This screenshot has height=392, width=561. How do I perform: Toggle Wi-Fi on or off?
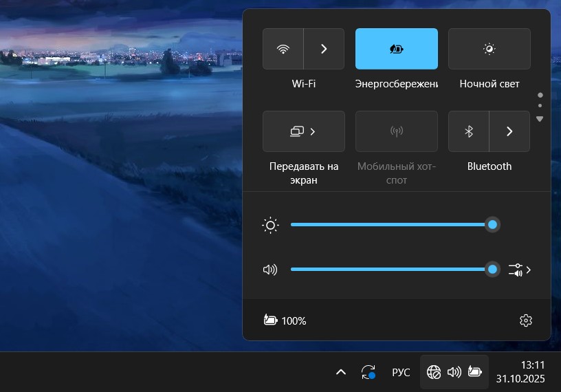283,49
